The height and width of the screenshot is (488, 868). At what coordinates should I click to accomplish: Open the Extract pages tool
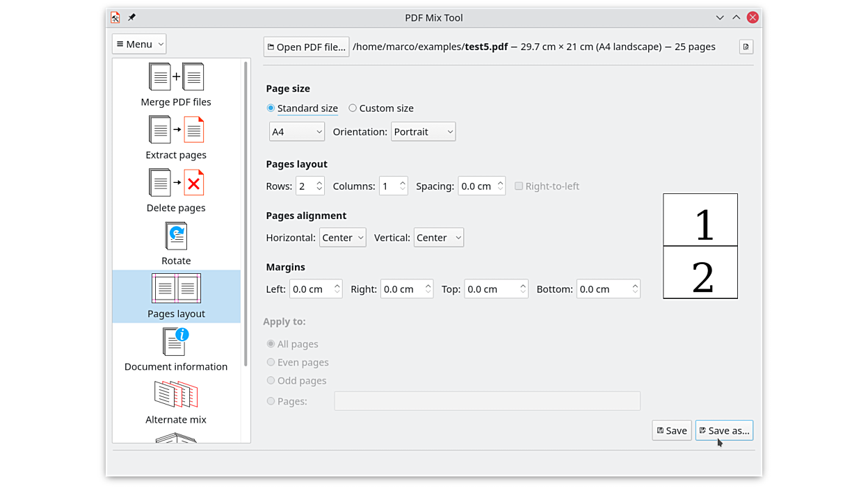click(x=176, y=131)
